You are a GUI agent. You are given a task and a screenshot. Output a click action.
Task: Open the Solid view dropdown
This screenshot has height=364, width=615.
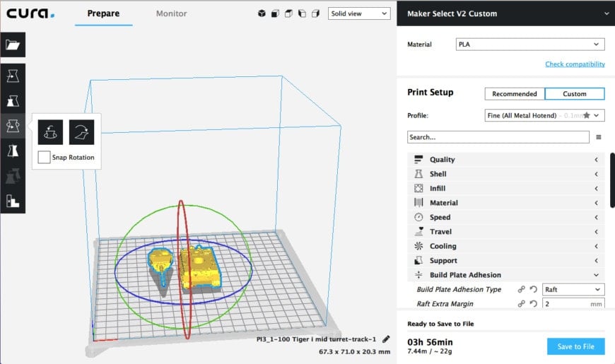(x=359, y=13)
